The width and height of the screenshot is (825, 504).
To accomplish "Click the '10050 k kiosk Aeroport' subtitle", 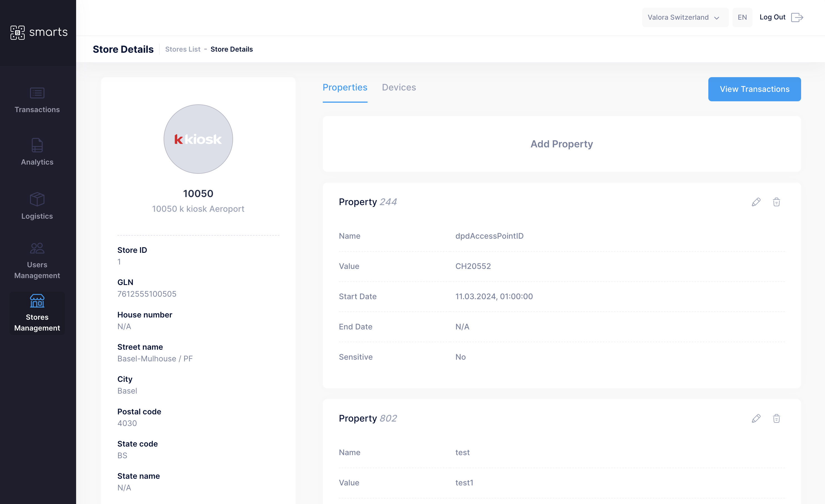I will (x=198, y=209).
